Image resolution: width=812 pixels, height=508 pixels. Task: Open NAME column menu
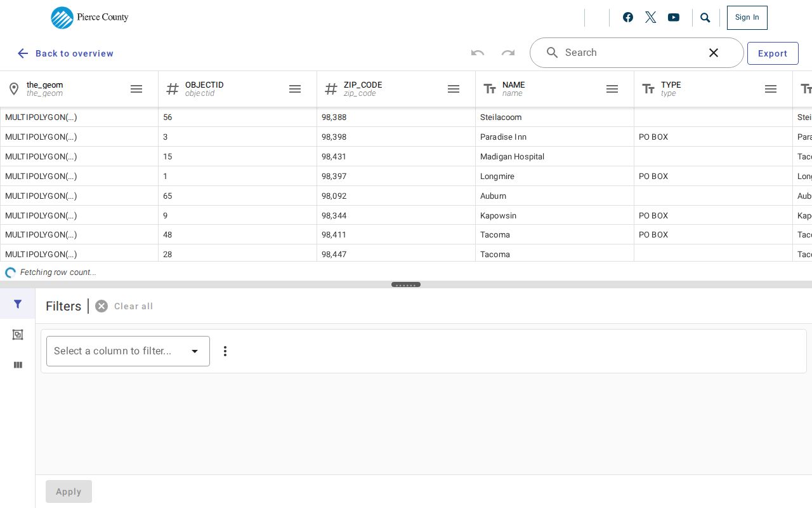pyautogui.click(x=612, y=89)
